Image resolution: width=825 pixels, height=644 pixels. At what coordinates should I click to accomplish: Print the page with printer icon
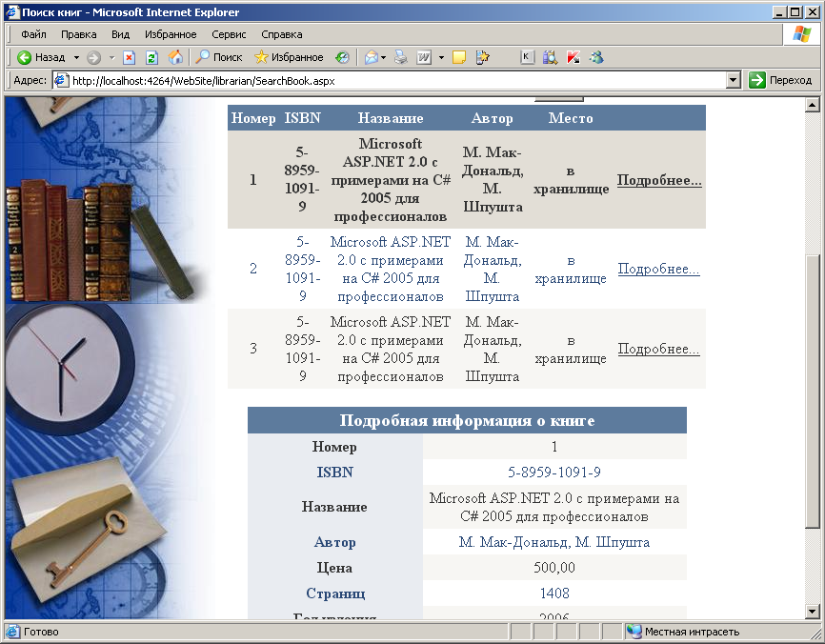[x=400, y=57]
